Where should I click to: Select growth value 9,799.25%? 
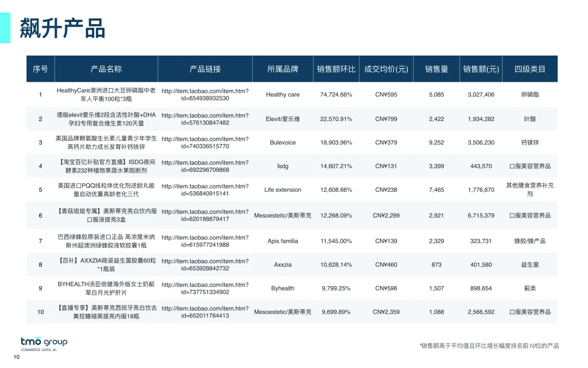pyautogui.click(x=336, y=288)
